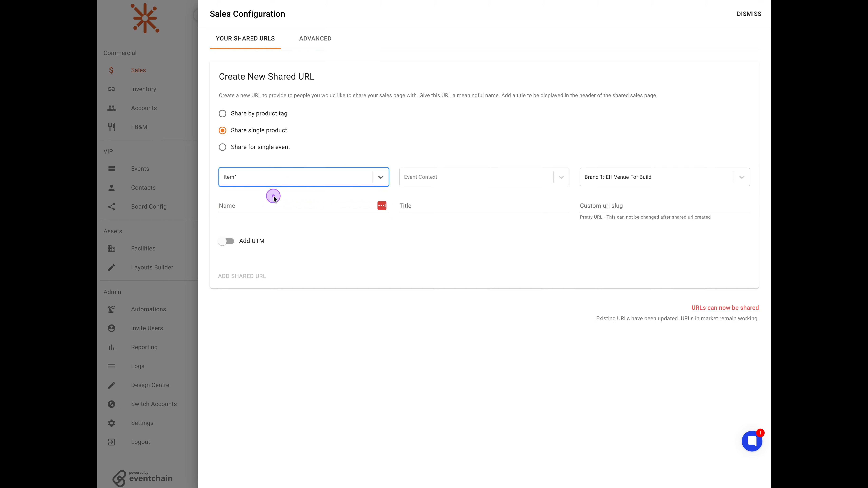Open the Brand 1: EH Venue dropdown
Image resolution: width=868 pixels, height=488 pixels.
[665, 177]
